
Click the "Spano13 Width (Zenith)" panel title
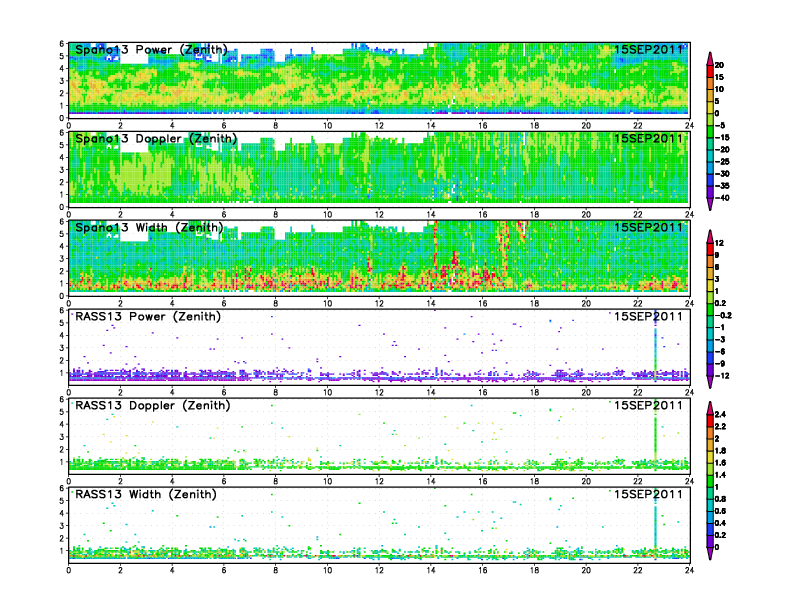tap(149, 228)
